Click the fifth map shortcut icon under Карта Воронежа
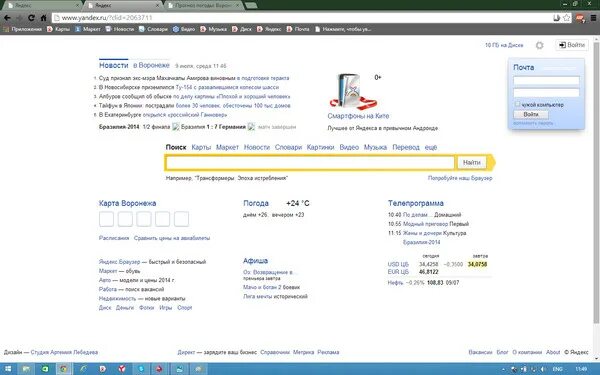600x375 pixels. click(181, 219)
